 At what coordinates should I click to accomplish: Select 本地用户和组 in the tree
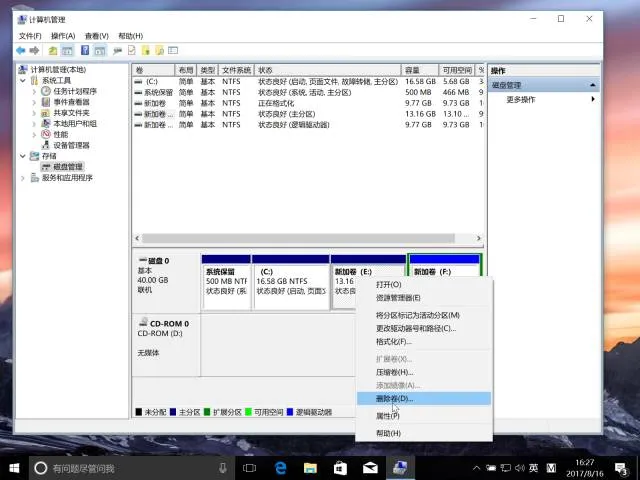[75, 123]
